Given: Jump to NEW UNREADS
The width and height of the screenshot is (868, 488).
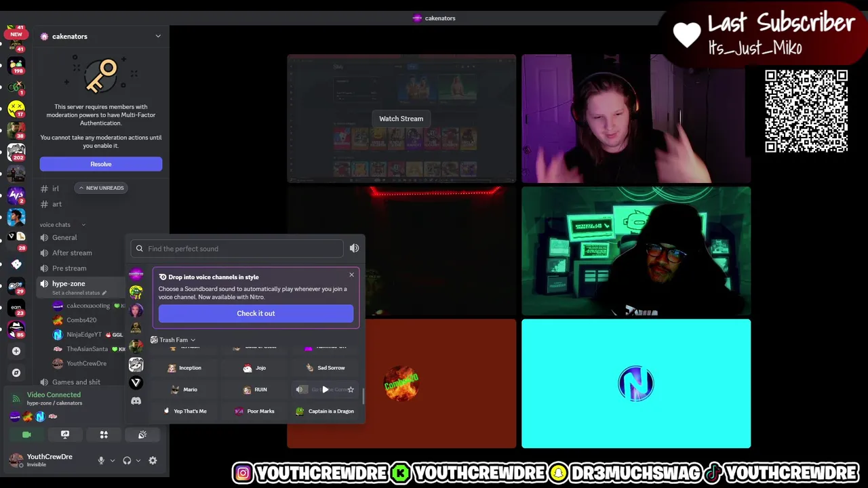Looking at the screenshot, I should click(x=101, y=188).
